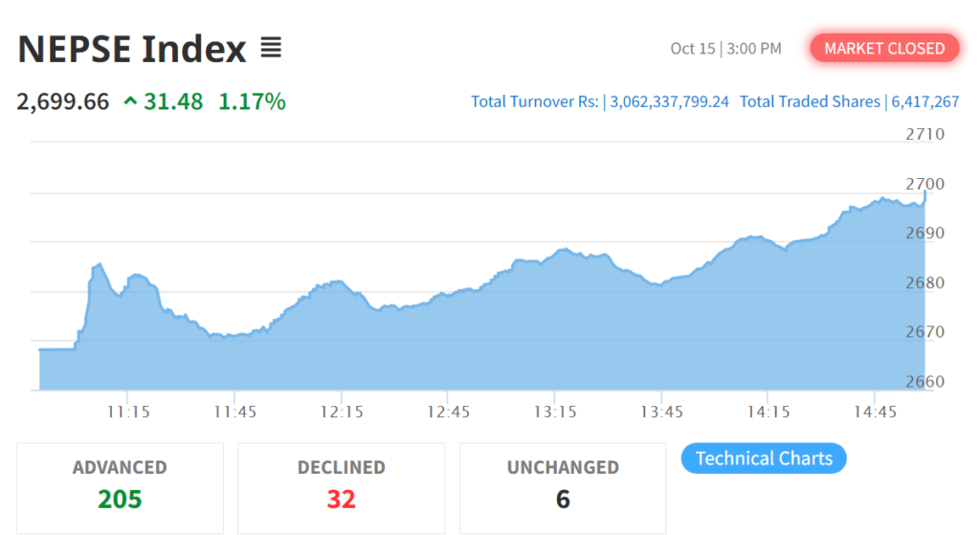This screenshot has height=535, width=980.
Task: Click the Oct 15 3:00 PM timestamp
Action: point(725,48)
